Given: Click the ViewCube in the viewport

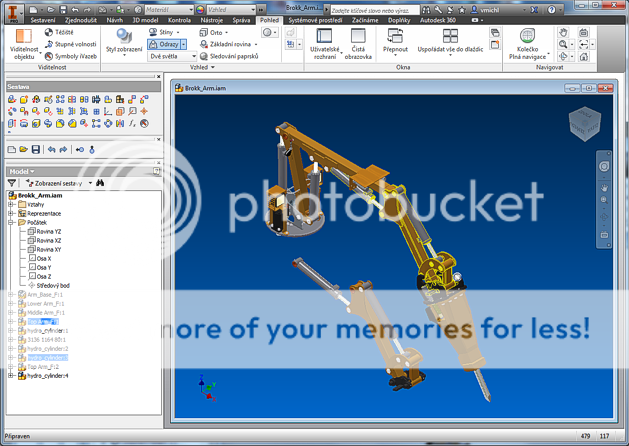Looking at the screenshot, I should 584,124.
